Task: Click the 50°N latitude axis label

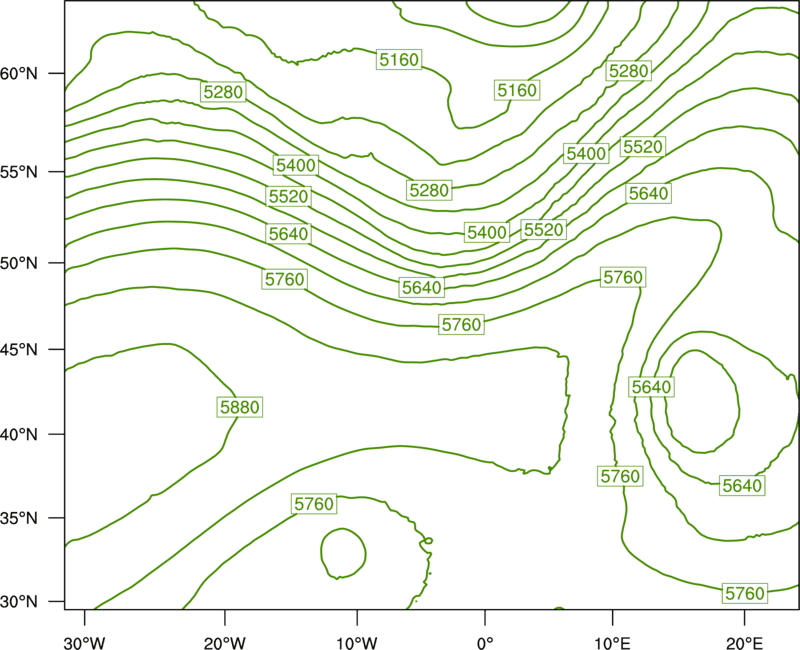Action: pyautogui.click(x=19, y=263)
